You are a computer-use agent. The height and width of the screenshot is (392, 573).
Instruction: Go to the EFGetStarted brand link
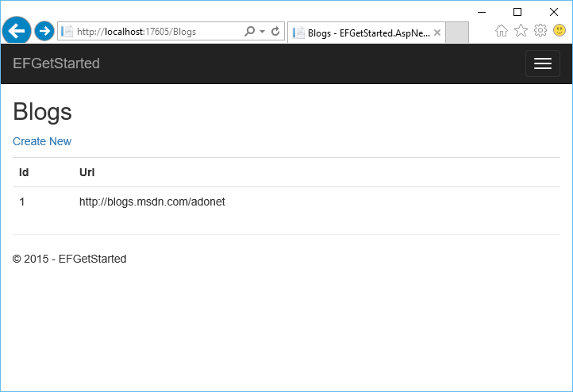click(x=56, y=63)
